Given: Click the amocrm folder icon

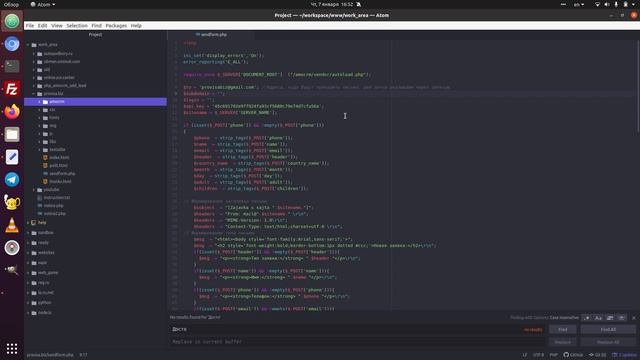Looking at the screenshot, I should [45, 102].
